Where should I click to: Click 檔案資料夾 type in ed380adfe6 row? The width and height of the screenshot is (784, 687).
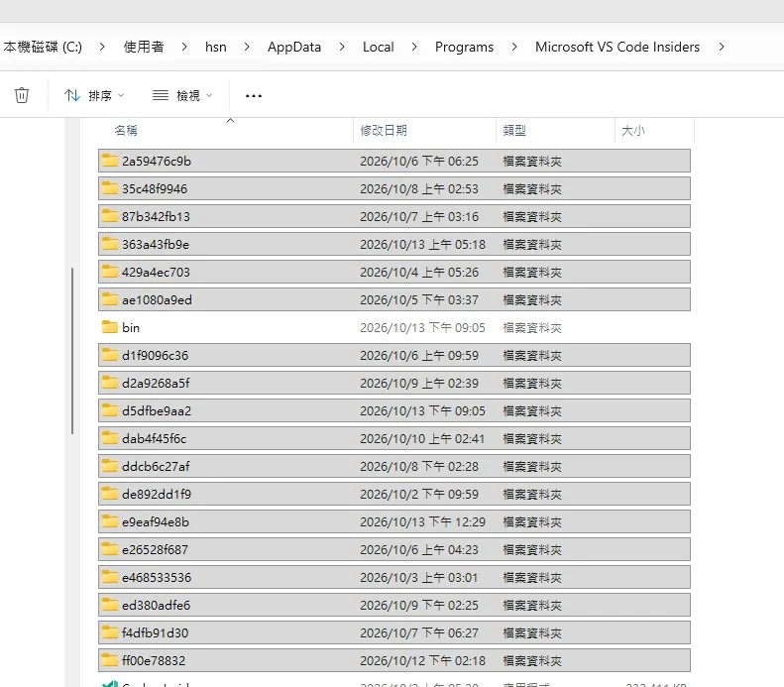coord(532,605)
